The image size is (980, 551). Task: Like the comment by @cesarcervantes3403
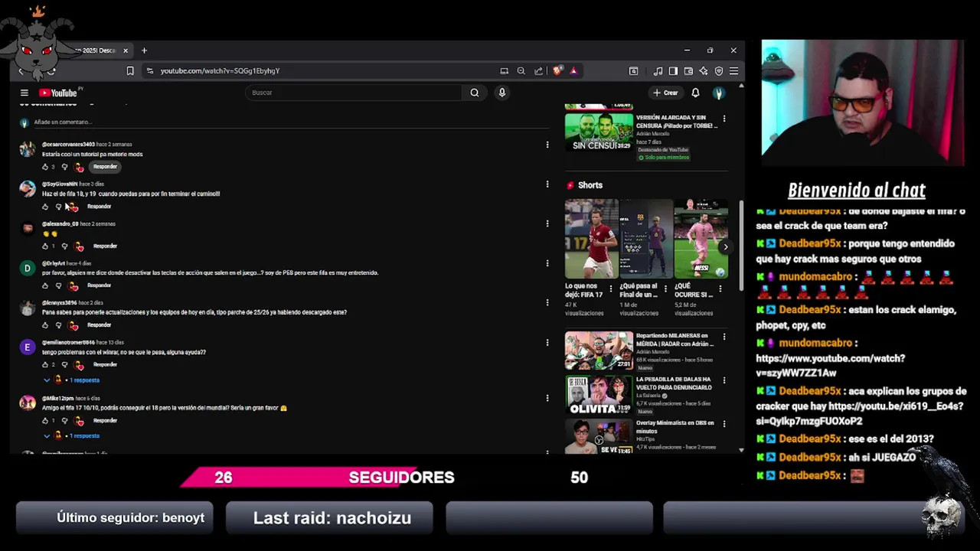coord(45,167)
